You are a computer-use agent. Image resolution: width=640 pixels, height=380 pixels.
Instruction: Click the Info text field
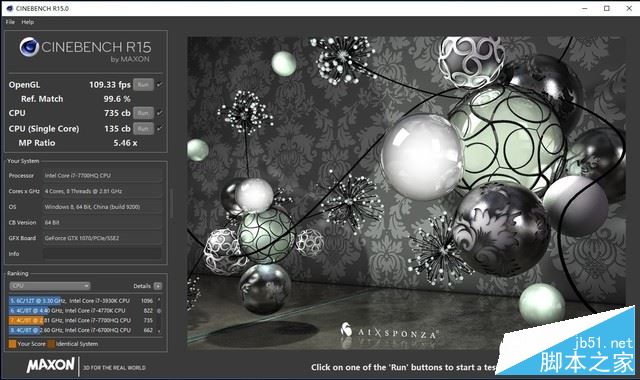click(102, 253)
